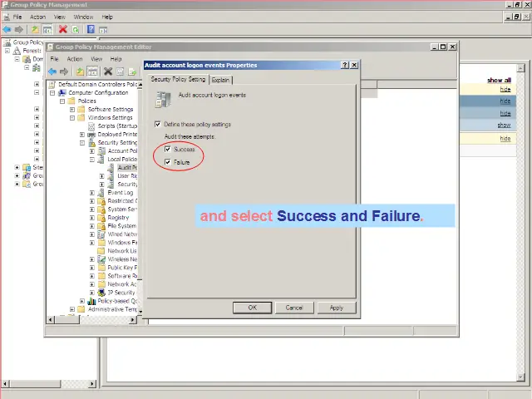The width and height of the screenshot is (532, 399).
Task: Expand Administrative Templates node
Action: (x=72, y=309)
